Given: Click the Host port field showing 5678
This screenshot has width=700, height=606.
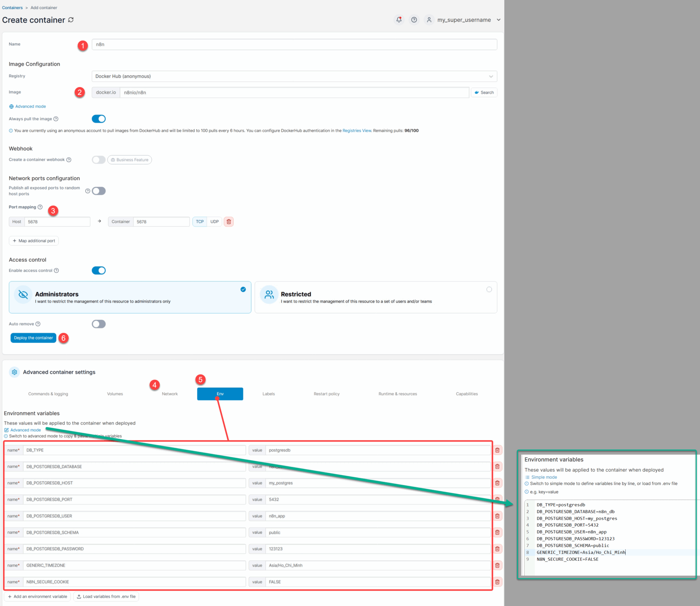Looking at the screenshot, I should (x=57, y=222).
